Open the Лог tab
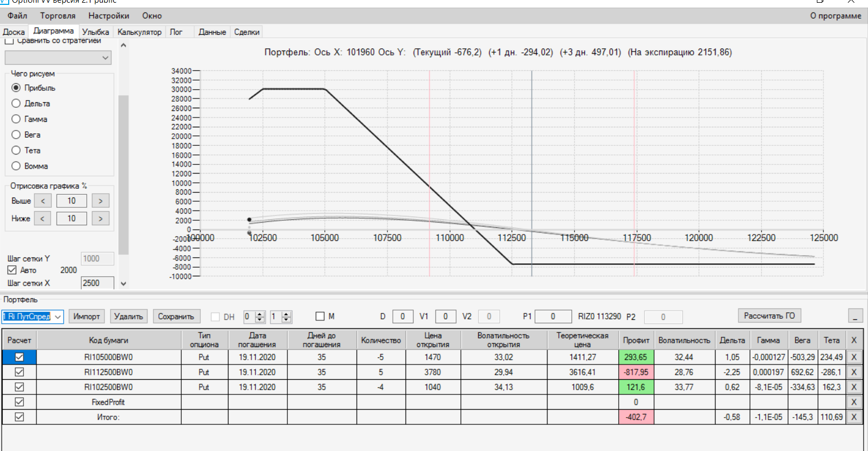The image size is (868, 451). point(176,32)
